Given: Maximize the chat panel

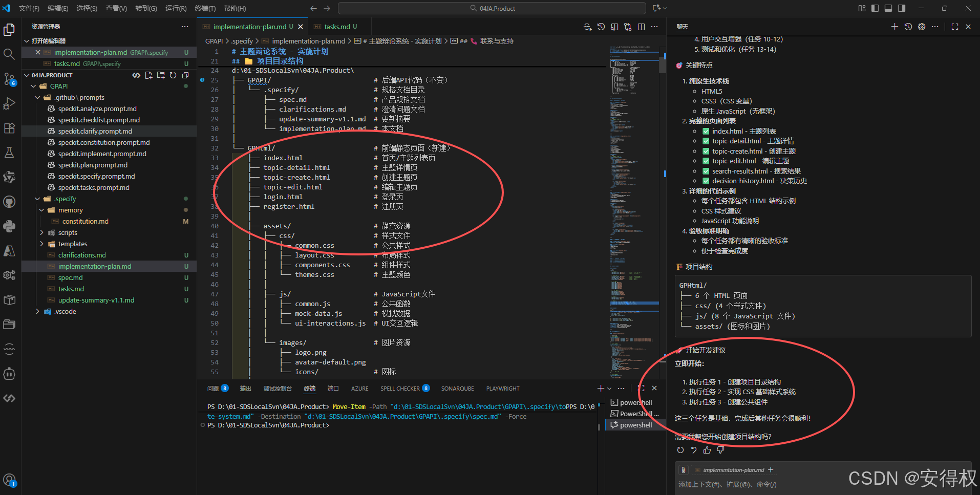Looking at the screenshot, I should click(955, 27).
